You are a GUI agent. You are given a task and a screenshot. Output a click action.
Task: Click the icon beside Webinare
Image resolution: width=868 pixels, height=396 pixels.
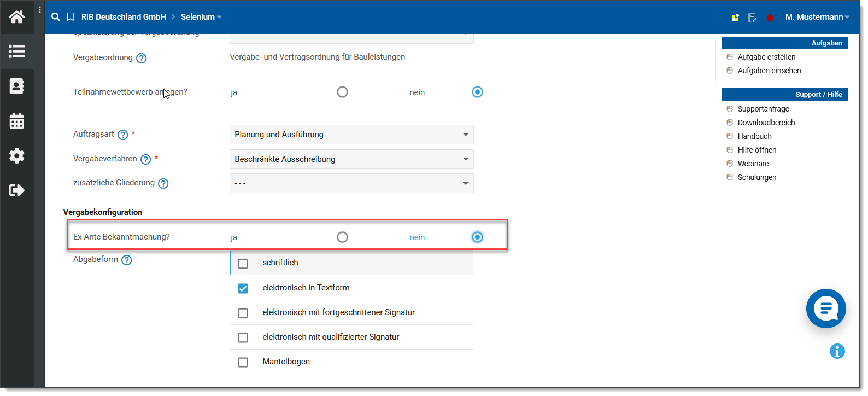click(x=730, y=164)
